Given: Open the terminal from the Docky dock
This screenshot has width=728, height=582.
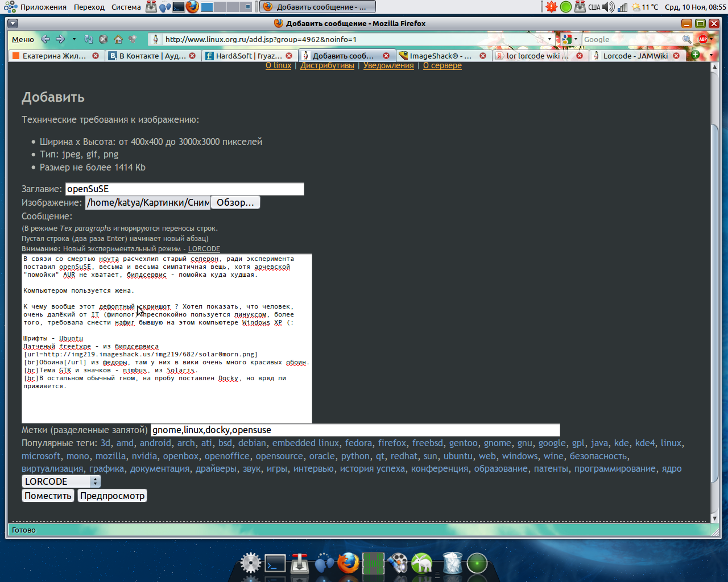Looking at the screenshot, I should (x=275, y=563).
